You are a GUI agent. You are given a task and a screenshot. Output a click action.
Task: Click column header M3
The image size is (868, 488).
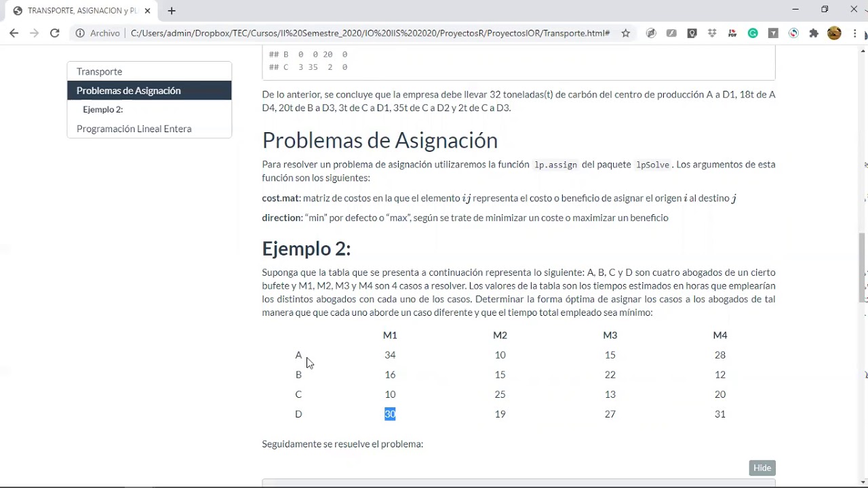coord(610,335)
